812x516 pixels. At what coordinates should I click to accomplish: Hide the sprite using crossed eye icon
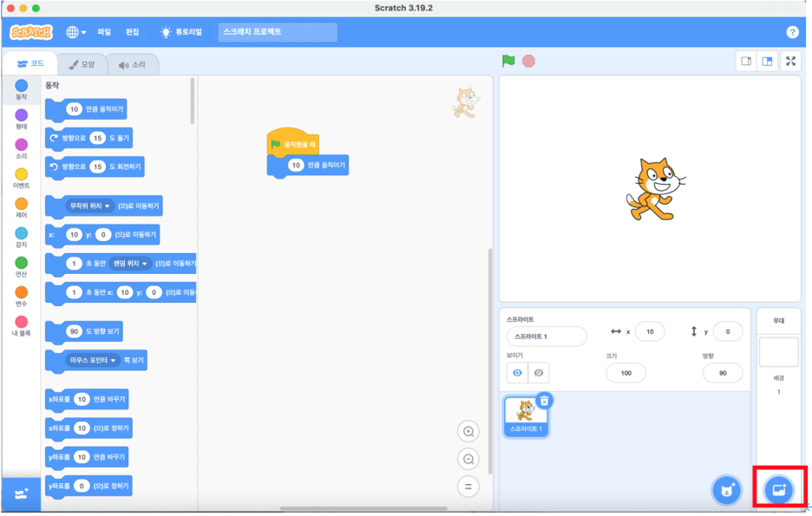539,373
